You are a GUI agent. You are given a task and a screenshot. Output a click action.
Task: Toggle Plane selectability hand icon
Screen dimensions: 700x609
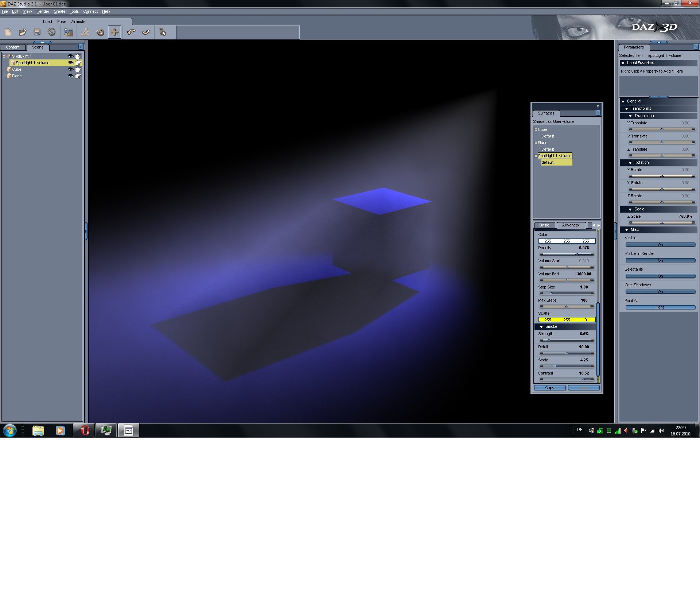[x=78, y=76]
